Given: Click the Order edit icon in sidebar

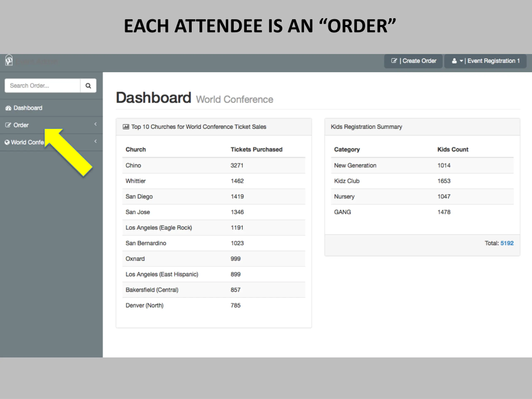Looking at the screenshot, I should [8, 125].
